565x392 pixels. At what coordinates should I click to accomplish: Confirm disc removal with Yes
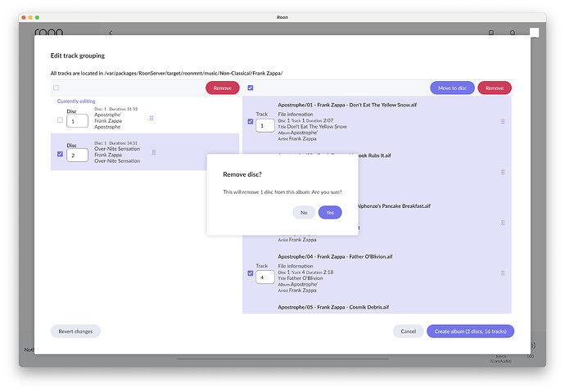330,212
